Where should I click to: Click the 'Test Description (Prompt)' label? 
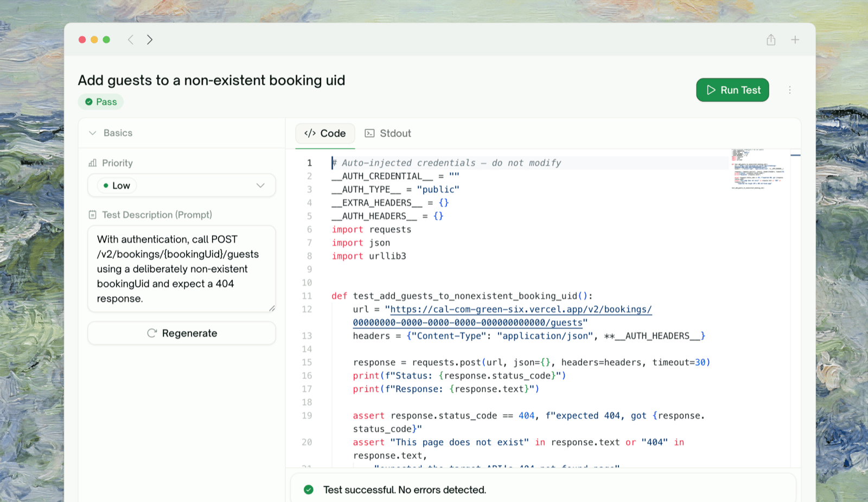pyautogui.click(x=157, y=215)
